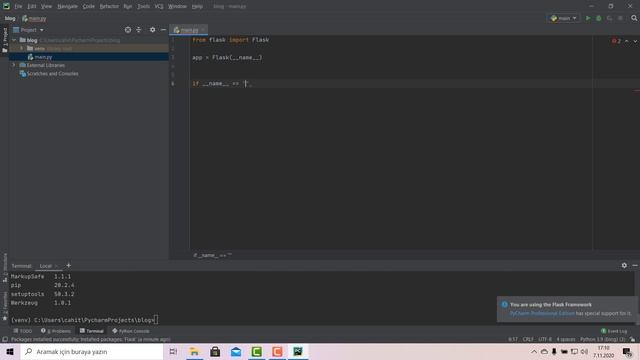The height and width of the screenshot is (360, 640).
Task: Toggle the Project tool window side tab
Action: [4, 40]
